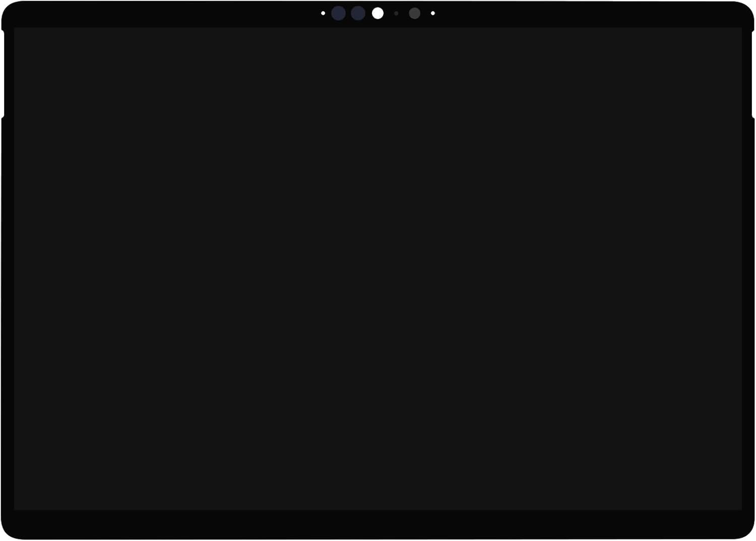Click the tiny dim dot beside white circle

396,14
